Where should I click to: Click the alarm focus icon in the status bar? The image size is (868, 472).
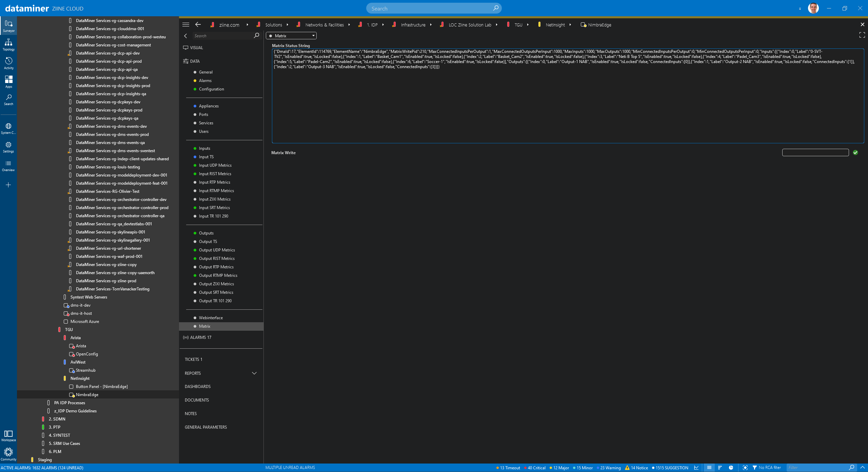point(745,468)
